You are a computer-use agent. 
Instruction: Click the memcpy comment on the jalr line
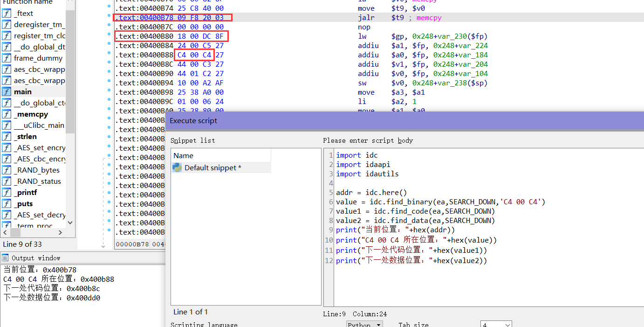coord(429,17)
